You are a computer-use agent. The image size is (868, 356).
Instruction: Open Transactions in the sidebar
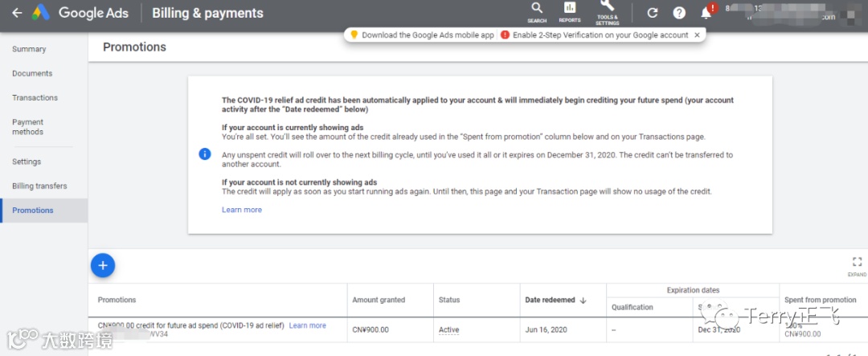click(x=35, y=98)
